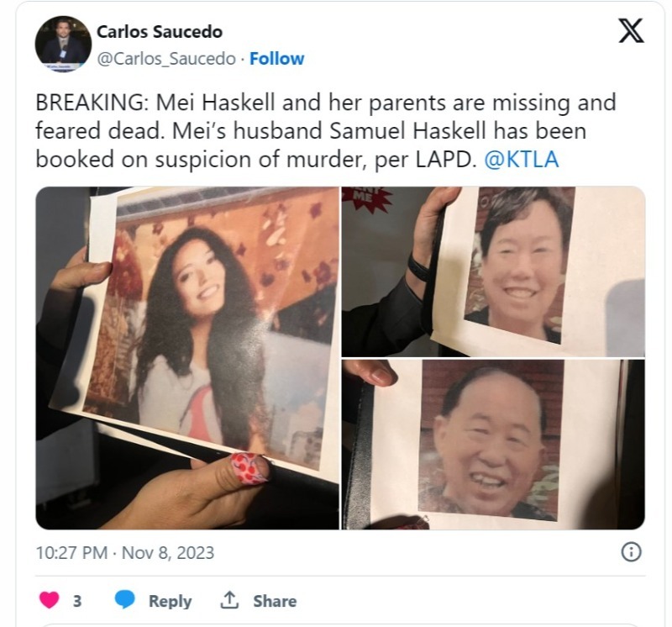Click the red starburst sticker in top-right photo
The height and width of the screenshot is (627, 672).
[368, 199]
